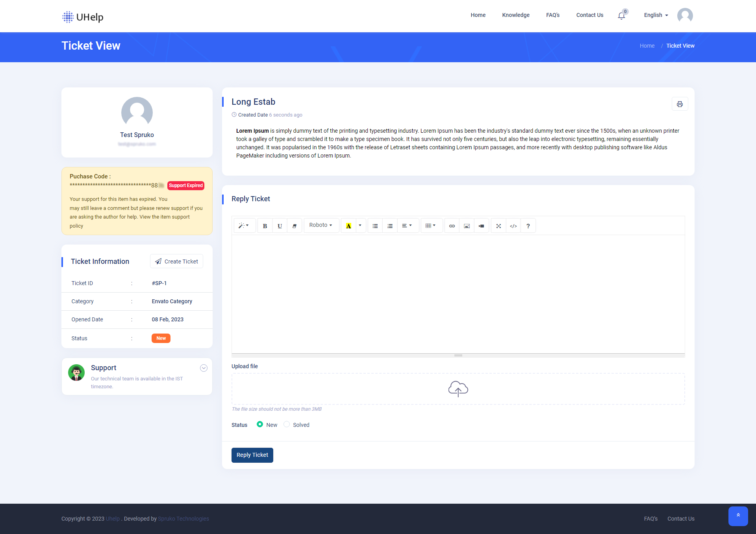Click Create Ticket in Ticket Information
Viewport: 756px width, 534px height.
176,261
